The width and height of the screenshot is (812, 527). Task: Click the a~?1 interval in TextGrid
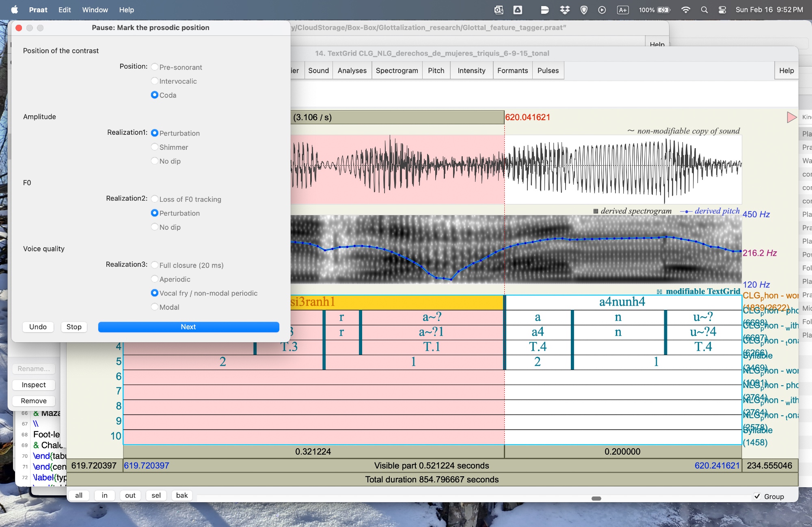(x=431, y=332)
